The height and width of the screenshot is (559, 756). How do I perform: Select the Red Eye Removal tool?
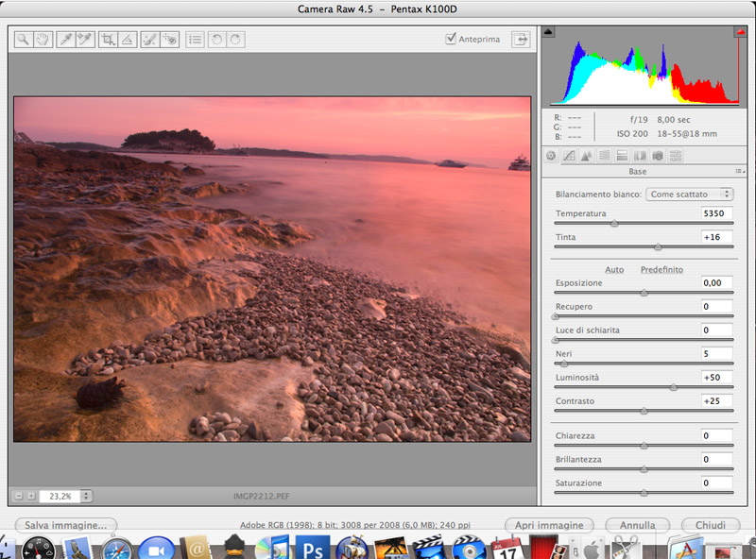(170, 40)
